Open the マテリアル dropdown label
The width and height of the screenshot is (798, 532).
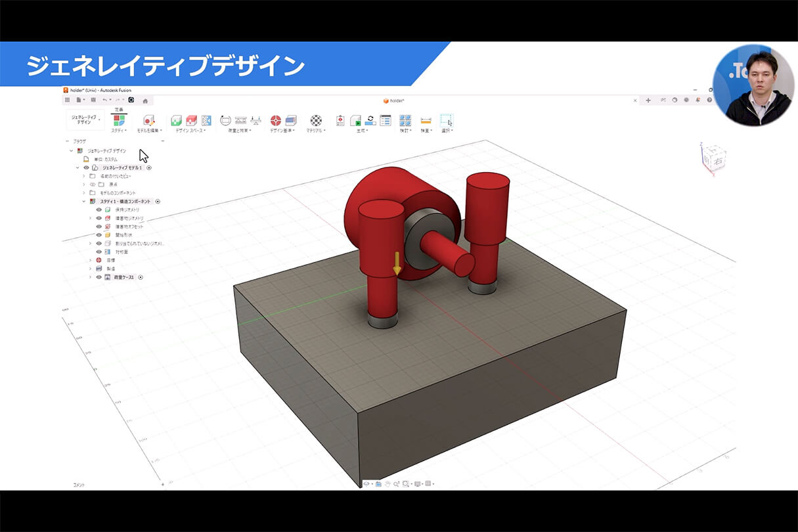click(316, 131)
